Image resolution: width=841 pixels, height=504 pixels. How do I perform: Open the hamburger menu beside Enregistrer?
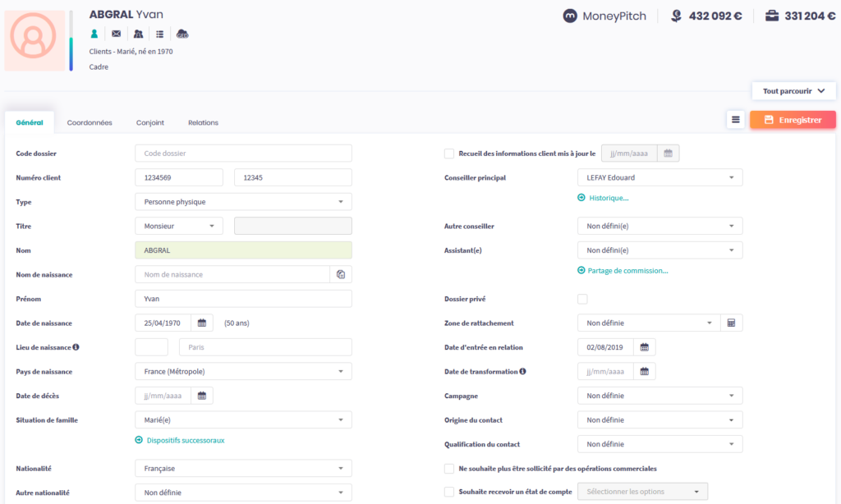pos(736,120)
